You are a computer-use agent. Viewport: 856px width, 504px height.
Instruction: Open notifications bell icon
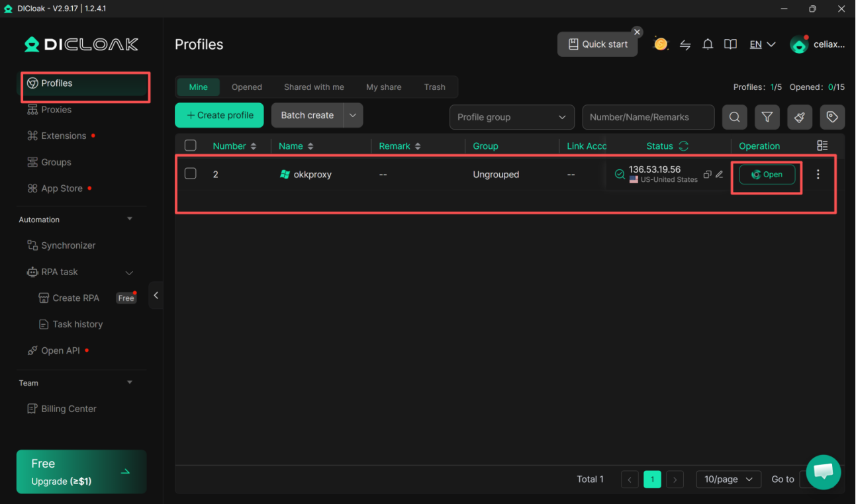pyautogui.click(x=708, y=44)
